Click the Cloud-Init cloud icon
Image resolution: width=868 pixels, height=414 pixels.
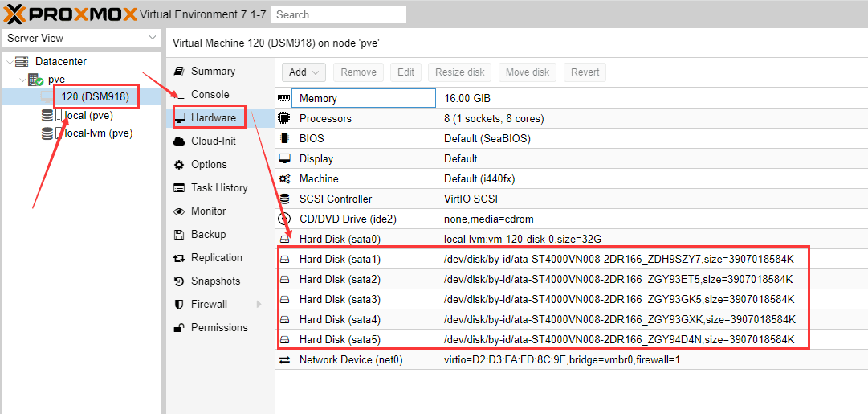[x=179, y=141]
